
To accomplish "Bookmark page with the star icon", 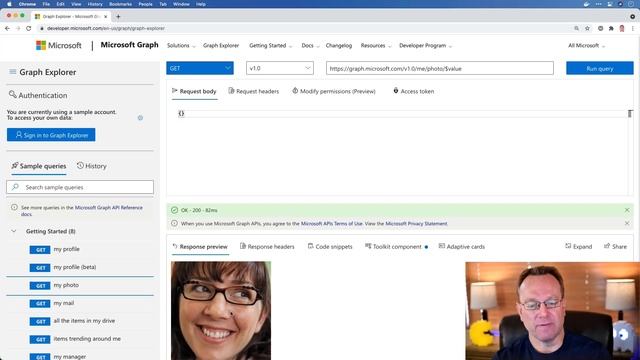I will [587, 28].
